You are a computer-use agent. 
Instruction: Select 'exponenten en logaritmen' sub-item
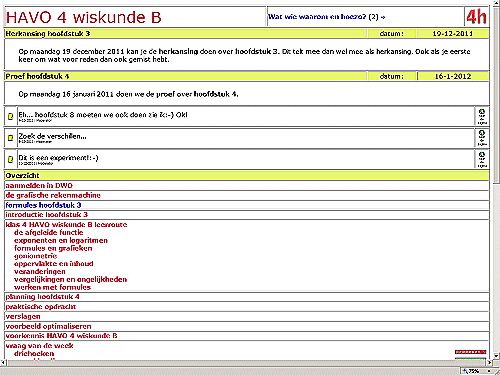61,240
